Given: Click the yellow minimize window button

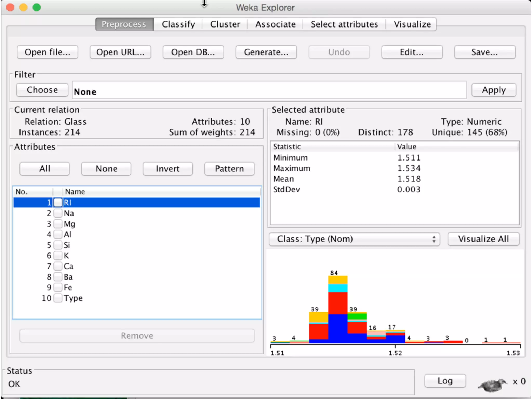Looking at the screenshot, I should coord(23,8).
